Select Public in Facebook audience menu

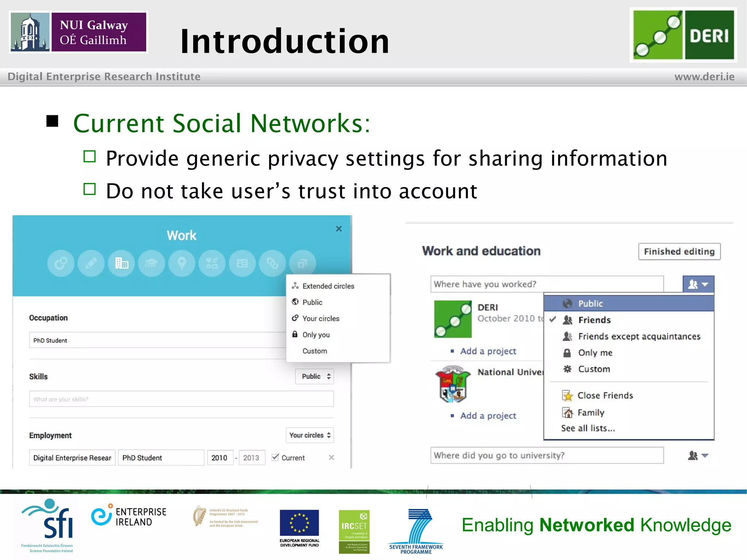(629, 303)
